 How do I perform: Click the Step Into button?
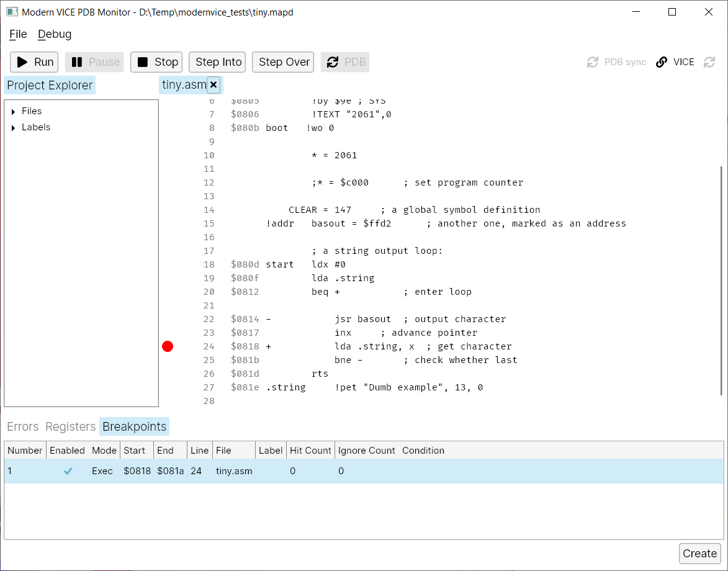(x=218, y=62)
